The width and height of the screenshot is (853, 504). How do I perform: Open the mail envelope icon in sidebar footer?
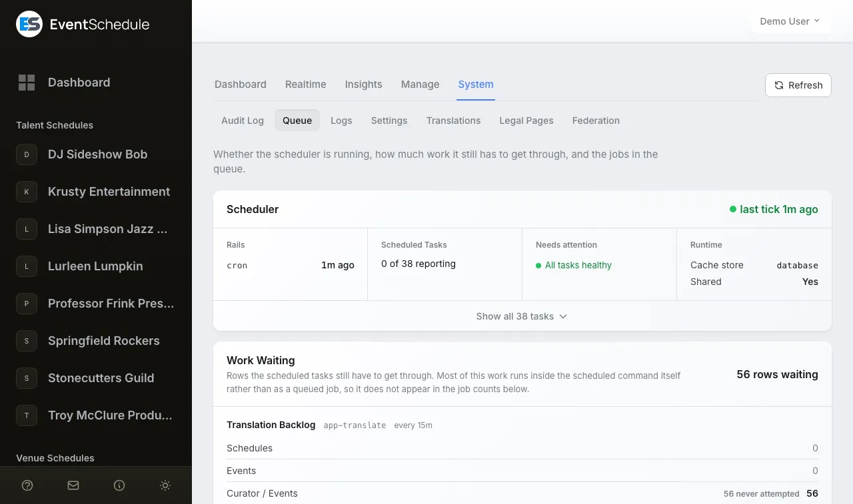tap(73, 485)
